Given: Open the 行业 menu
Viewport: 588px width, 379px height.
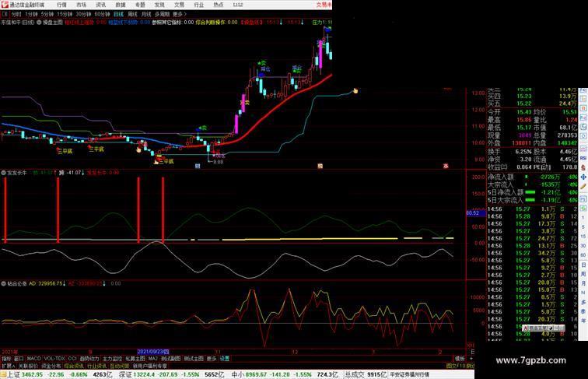Looking at the screenshot, I should [199, 5].
